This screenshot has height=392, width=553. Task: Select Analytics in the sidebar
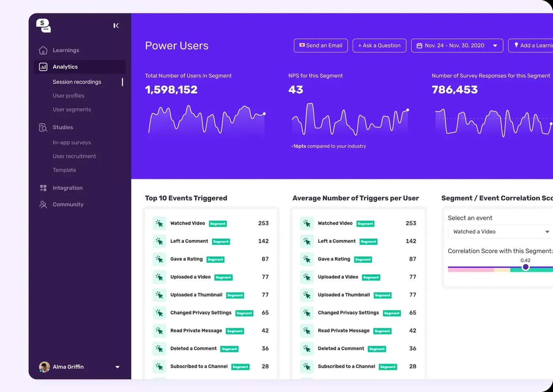click(x=80, y=67)
